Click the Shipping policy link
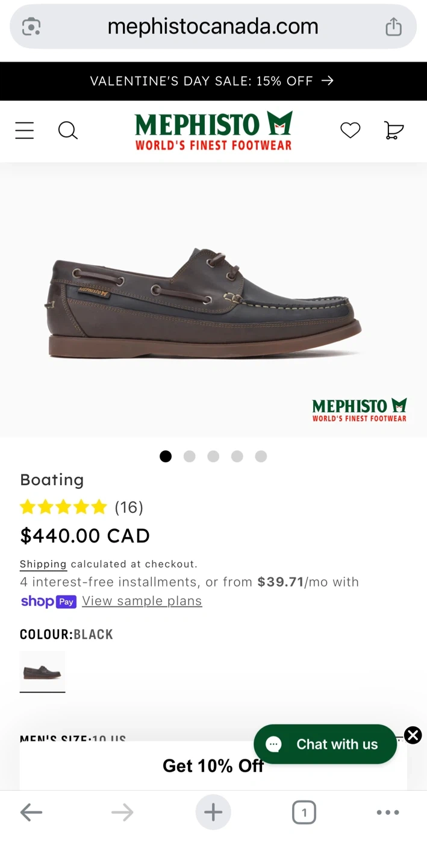 click(x=43, y=564)
